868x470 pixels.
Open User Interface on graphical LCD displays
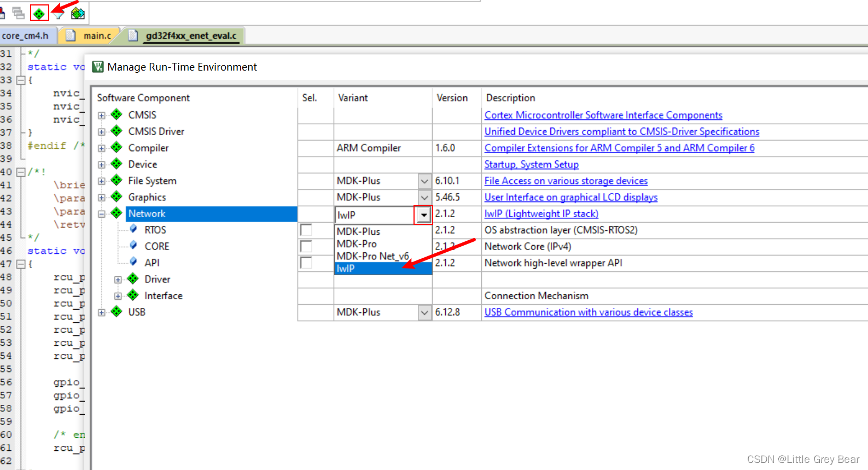click(x=571, y=197)
